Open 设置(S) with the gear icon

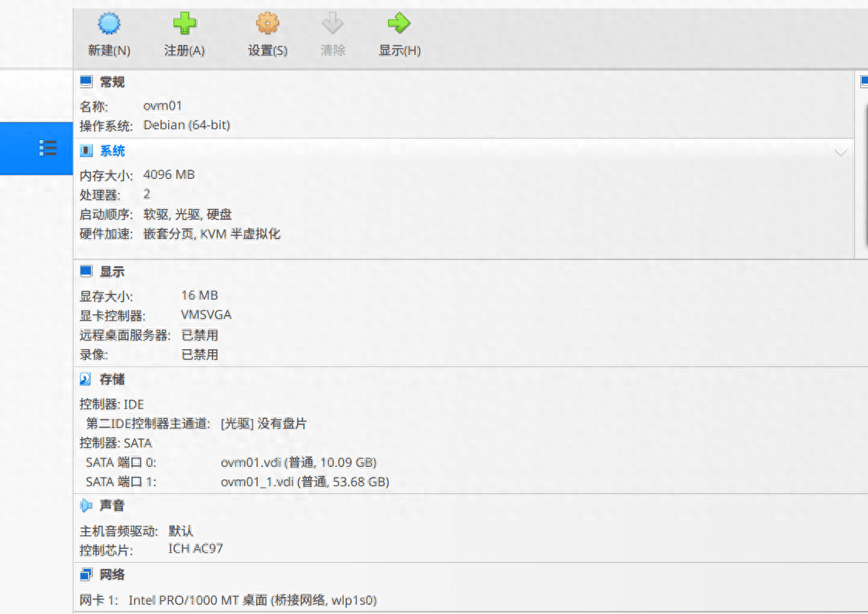tap(267, 24)
